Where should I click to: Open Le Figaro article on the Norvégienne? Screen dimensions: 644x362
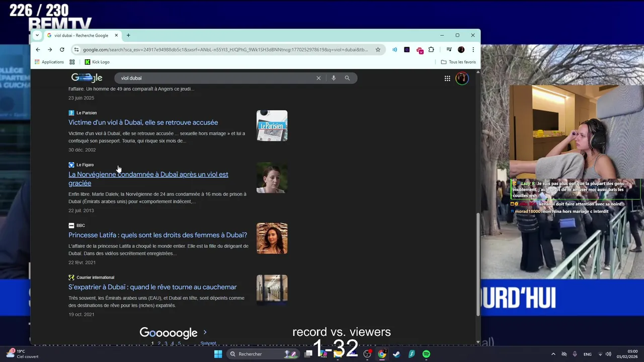click(x=148, y=178)
